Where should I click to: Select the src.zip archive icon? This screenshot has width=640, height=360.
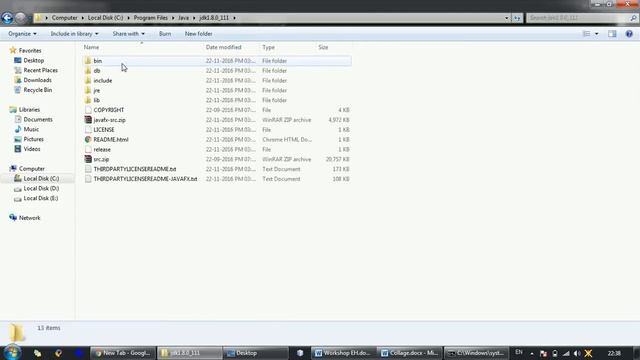click(88, 159)
